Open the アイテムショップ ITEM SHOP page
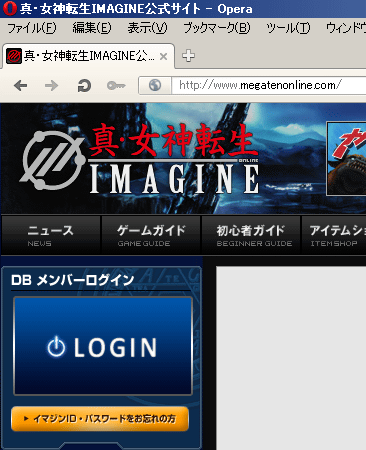 (x=334, y=235)
